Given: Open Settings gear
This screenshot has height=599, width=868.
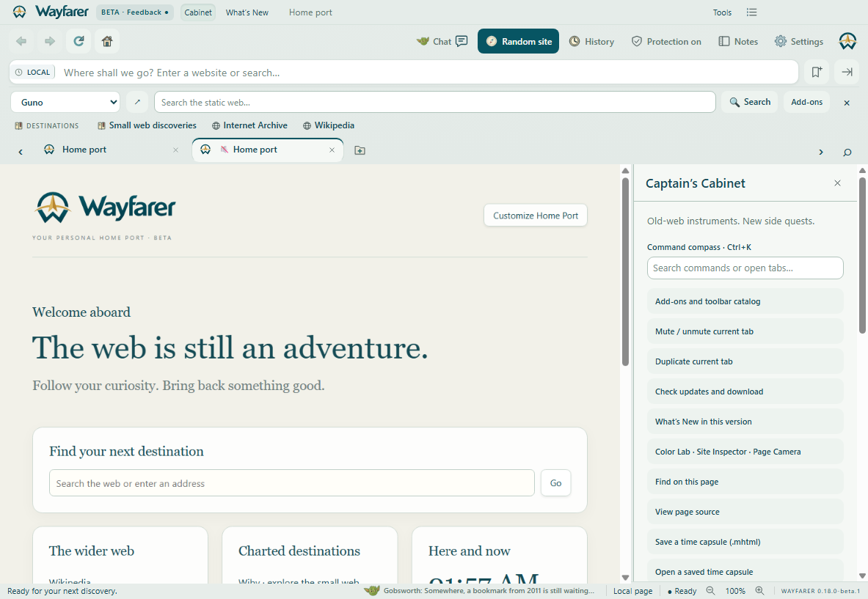Looking at the screenshot, I should 799,42.
